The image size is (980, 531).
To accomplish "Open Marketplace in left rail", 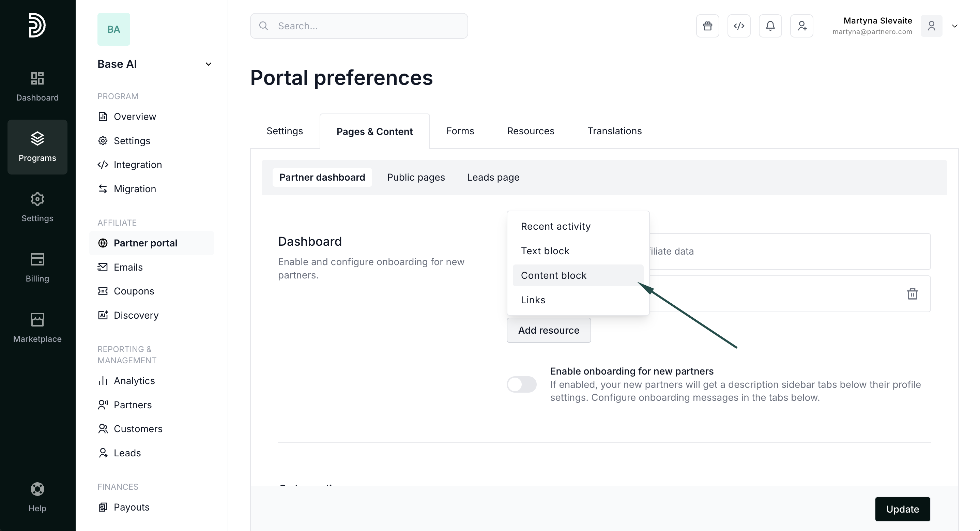I will click(37, 328).
